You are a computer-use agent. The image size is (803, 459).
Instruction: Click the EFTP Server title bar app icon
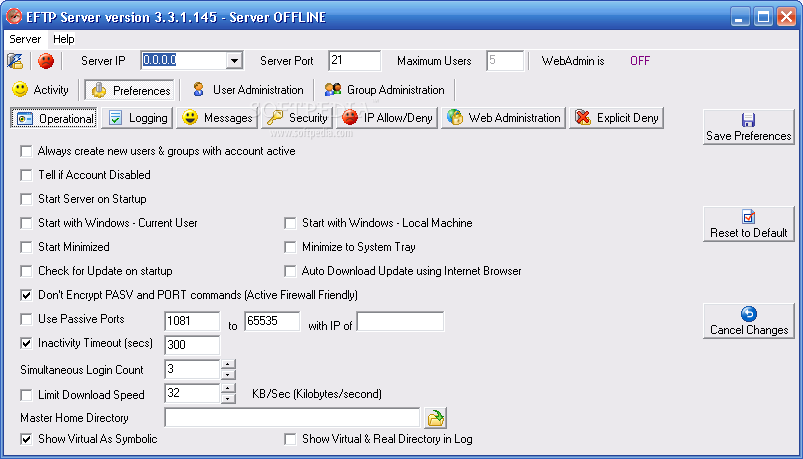[x=14, y=16]
